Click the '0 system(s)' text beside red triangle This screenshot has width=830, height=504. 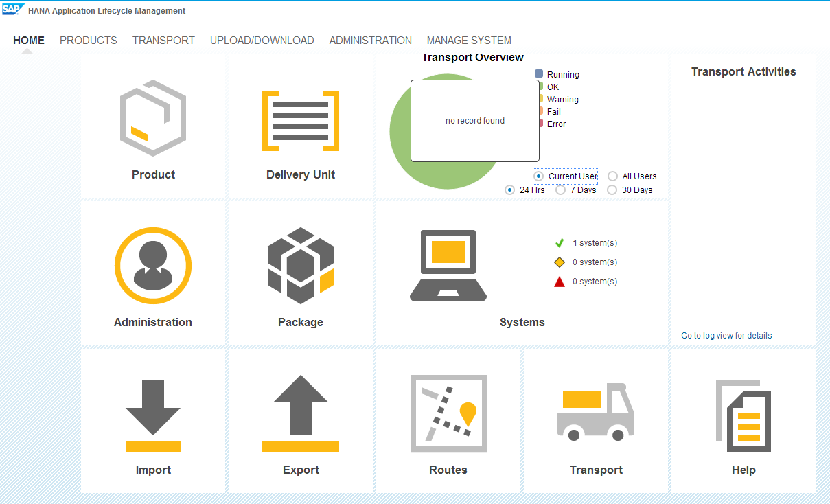click(x=595, y=282)
